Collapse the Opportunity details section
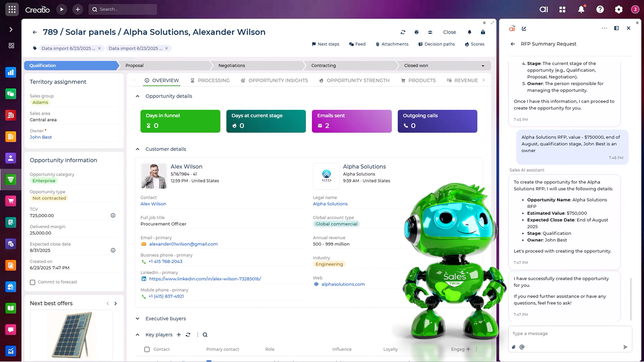644x362 pixels. pyautogui.click(x=137, y=96)
